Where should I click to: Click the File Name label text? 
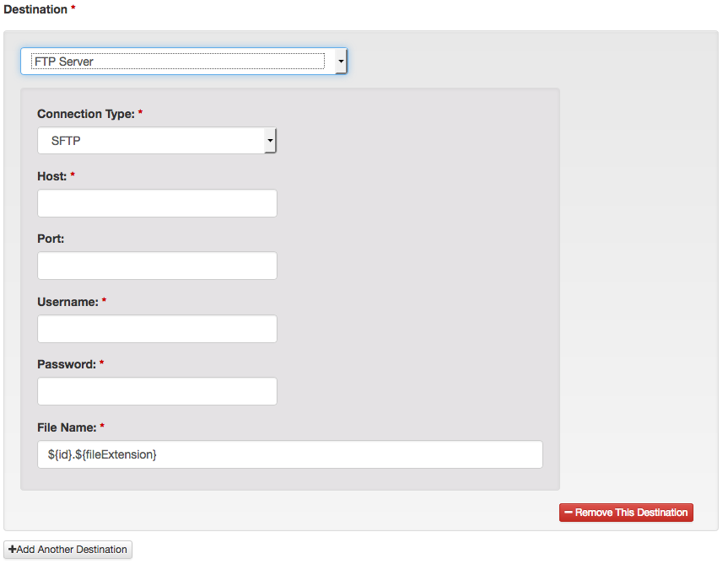click(x=66, y=427)
